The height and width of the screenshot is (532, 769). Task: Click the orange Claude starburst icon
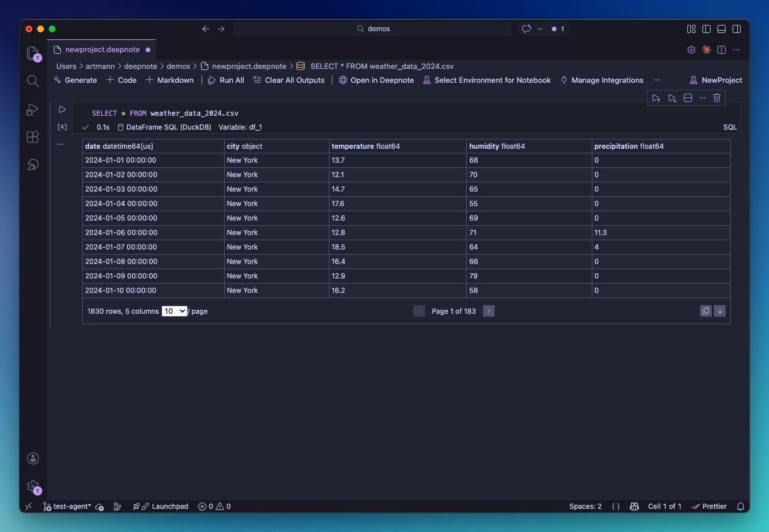(x=706, y=50)
